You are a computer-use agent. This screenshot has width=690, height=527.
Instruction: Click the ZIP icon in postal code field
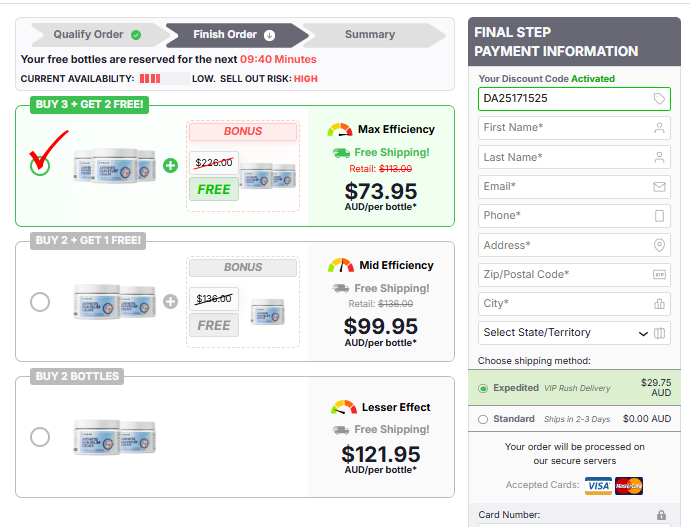(x=659, y=274)
